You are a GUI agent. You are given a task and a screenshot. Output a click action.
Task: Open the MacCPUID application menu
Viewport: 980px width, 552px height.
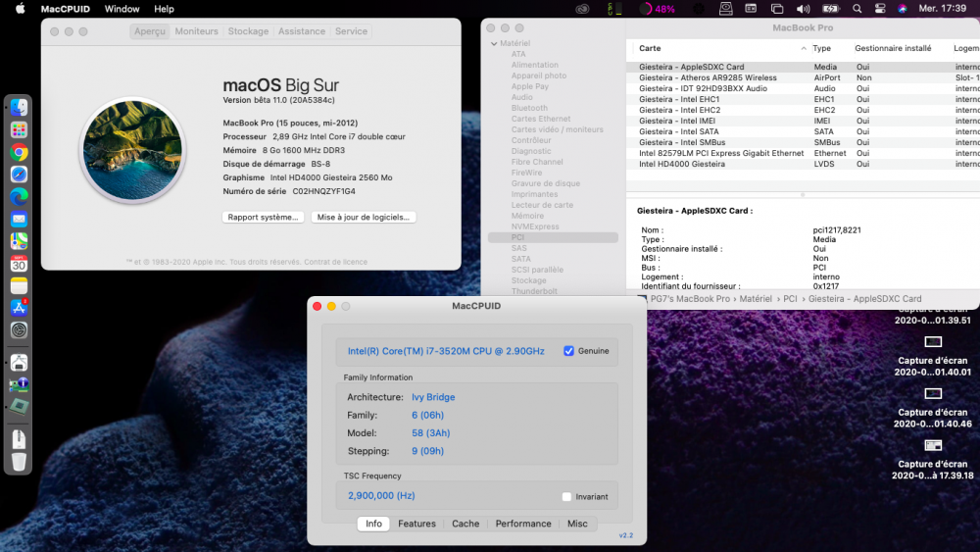65,9
